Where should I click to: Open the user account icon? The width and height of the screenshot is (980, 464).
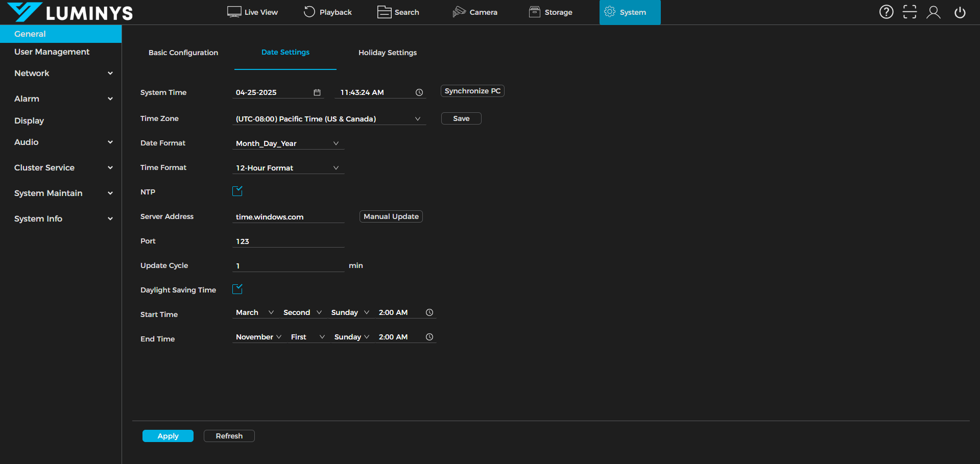(x=933, y=12)
